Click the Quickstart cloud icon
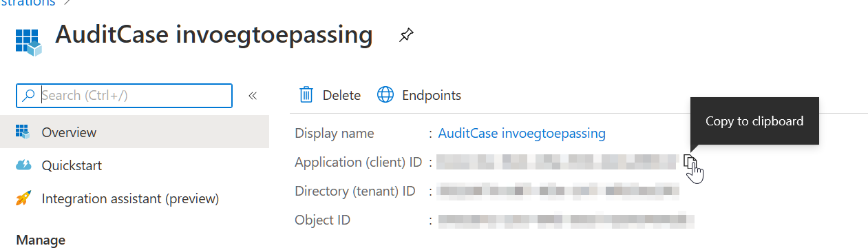Viewport: 868px width, 248px height. (x=23, y=165)
